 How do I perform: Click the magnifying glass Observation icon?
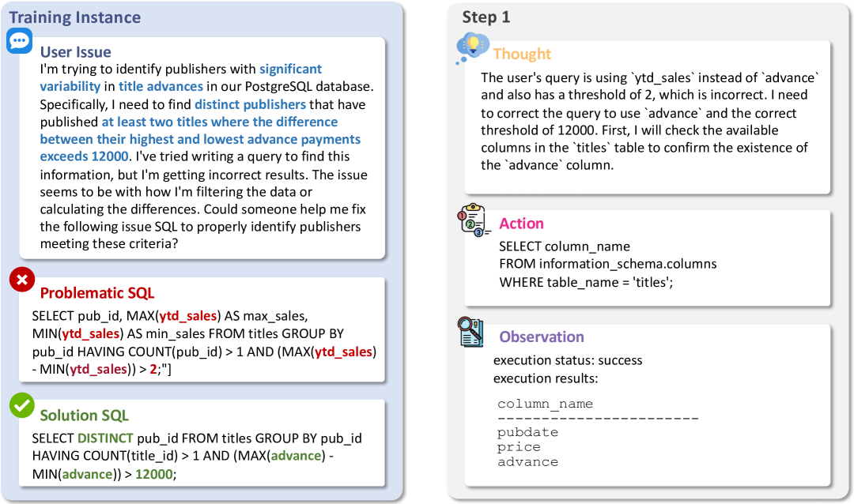pos(472,333)
